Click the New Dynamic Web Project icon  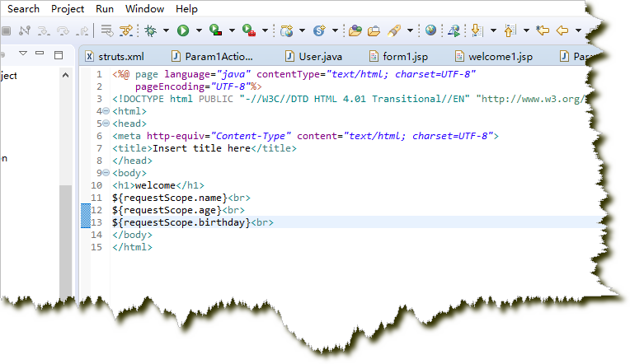click(x=287, y=30)
